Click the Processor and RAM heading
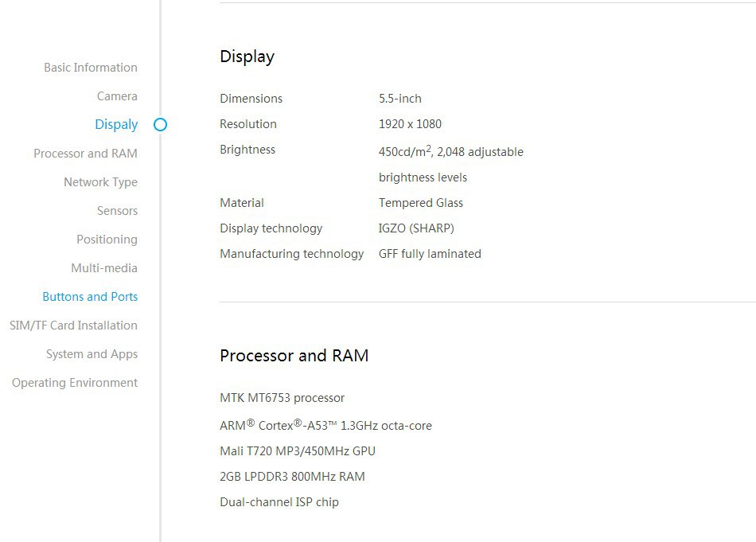Viewport: 756px width, 542px height. (x=294, y=356)
